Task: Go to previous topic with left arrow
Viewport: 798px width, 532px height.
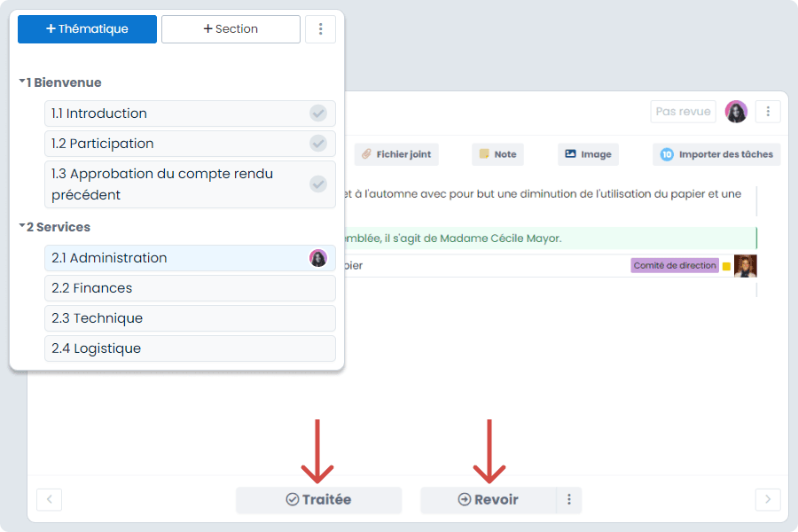Action: tap(50, 499)
